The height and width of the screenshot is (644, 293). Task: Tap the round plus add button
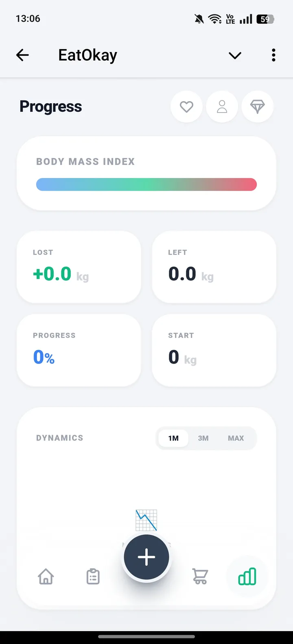pyautogui.click(x=146, y=557)
